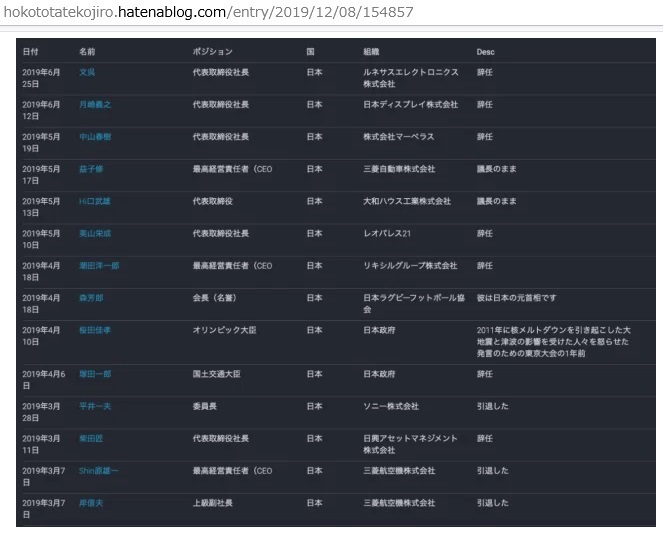Open the name link 中山春樹 in the Marvelous row
Viewport: 663px width, 534px height.
click(x=95, y=137)
